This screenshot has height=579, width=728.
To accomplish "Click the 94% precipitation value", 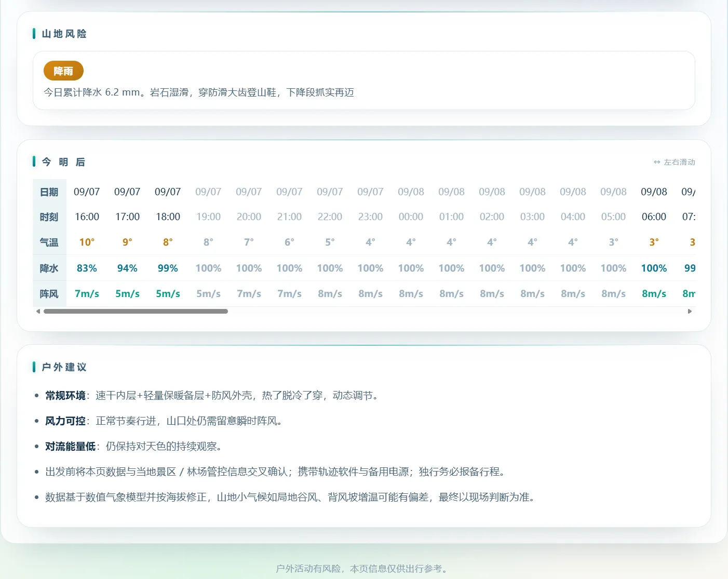I will click(127, 268).
